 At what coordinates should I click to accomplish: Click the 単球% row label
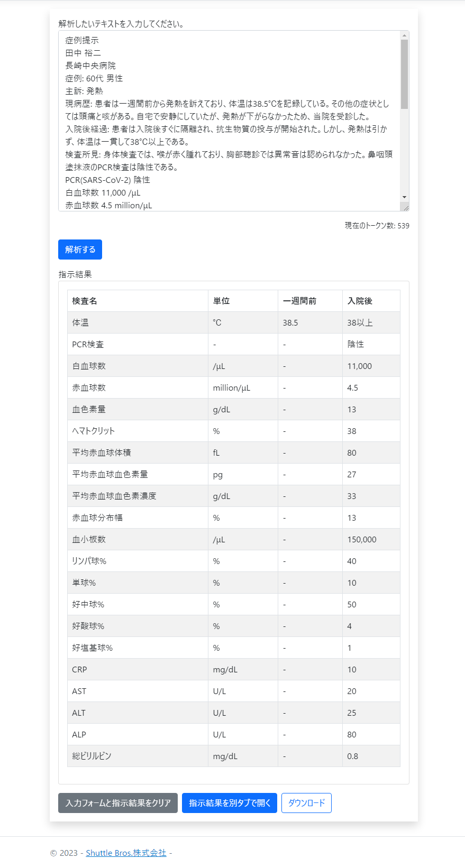coord(138,583)
